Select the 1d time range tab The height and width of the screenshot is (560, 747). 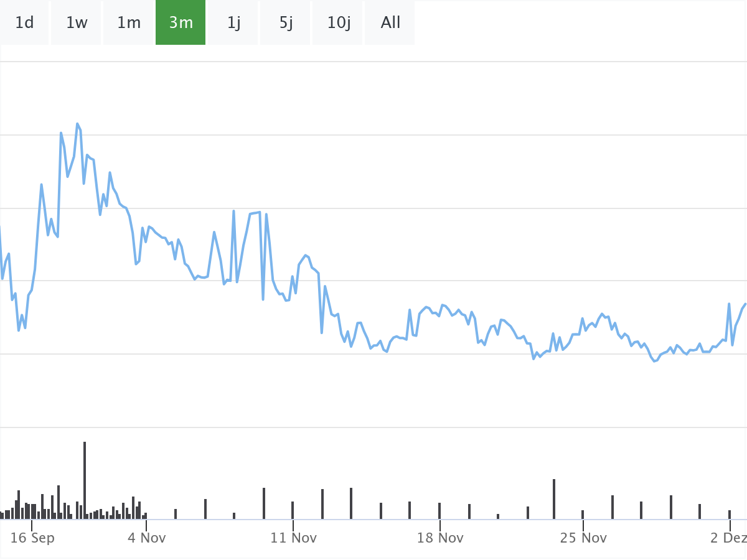pos(24,22)
